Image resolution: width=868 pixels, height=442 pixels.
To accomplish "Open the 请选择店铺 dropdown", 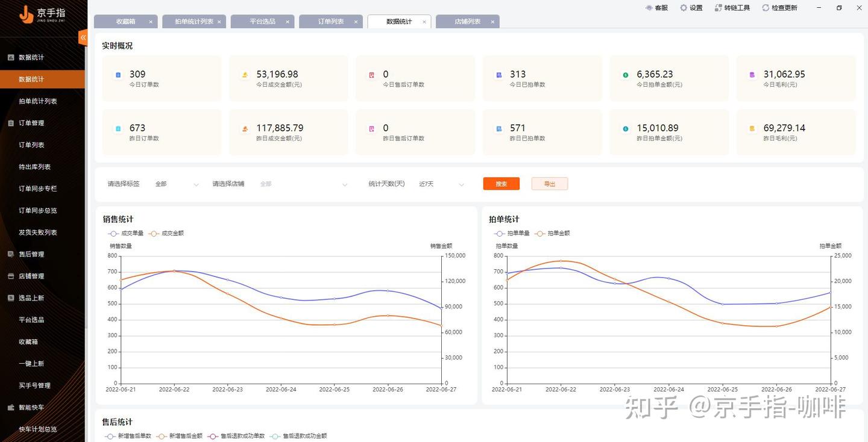I will pos(303,184).
